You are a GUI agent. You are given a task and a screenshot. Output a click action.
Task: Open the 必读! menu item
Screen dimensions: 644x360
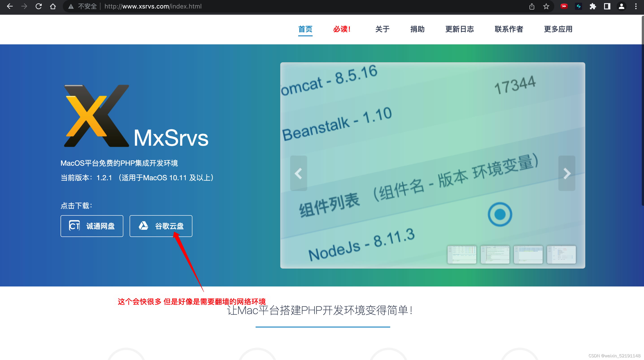(x=342, y=29)
